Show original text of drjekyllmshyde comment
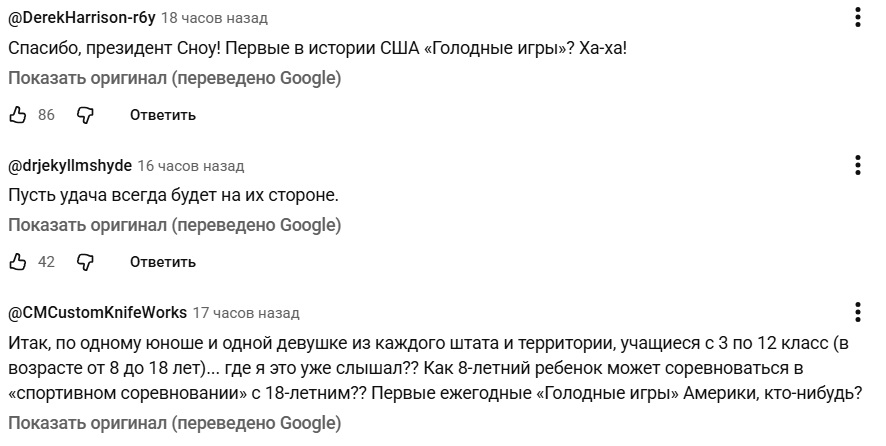 pyautogui.click(x=175, y=225)
